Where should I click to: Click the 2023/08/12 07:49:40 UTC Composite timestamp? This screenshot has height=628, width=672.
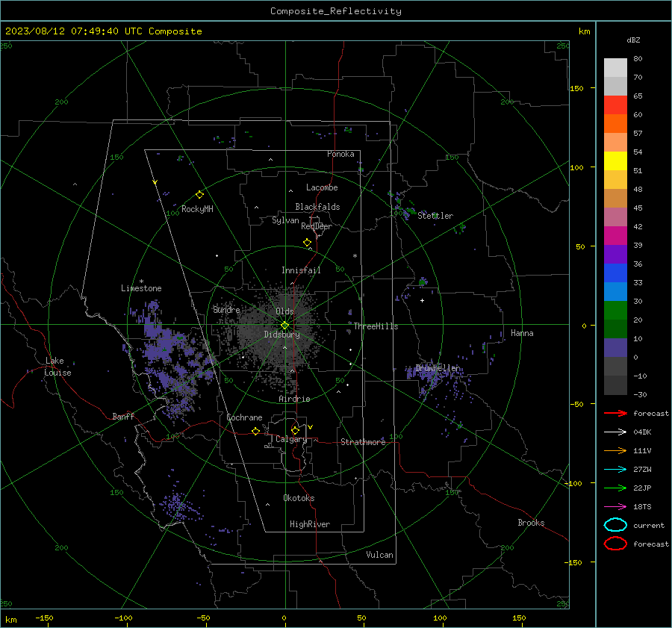(x=103, y=31)
